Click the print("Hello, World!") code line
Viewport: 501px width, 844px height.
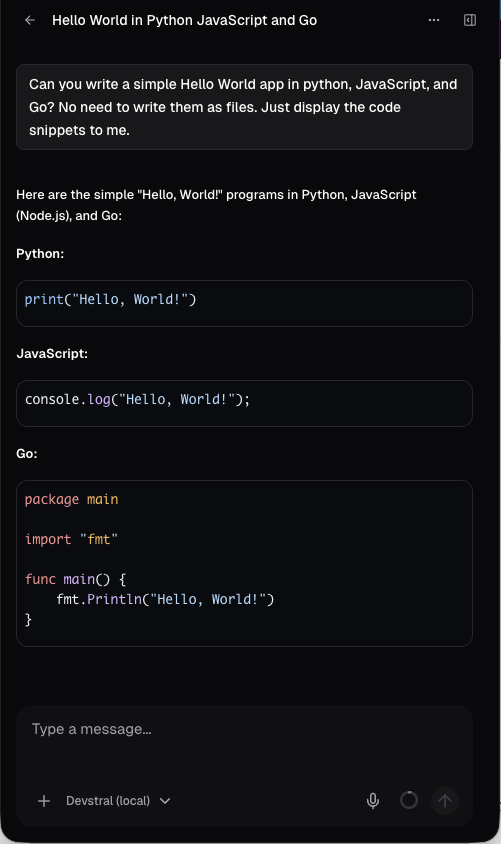(x=110, y=299)
